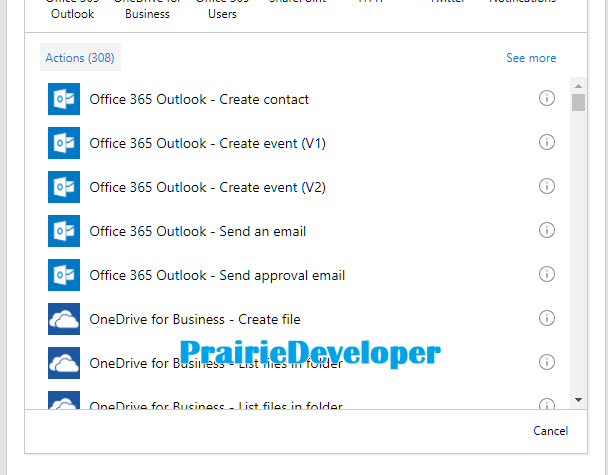Viewport: 608px width, 475px height.
Task: Choose the OneDrive for Business connector
Action: pos(147,9)
